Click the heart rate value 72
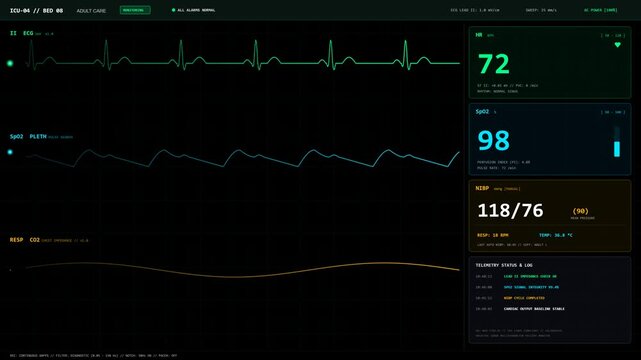 (x=494, y=64)
